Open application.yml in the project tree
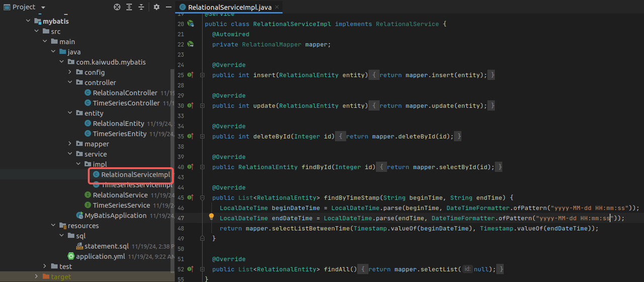The image size is (644, 282). tap(101, 256)
